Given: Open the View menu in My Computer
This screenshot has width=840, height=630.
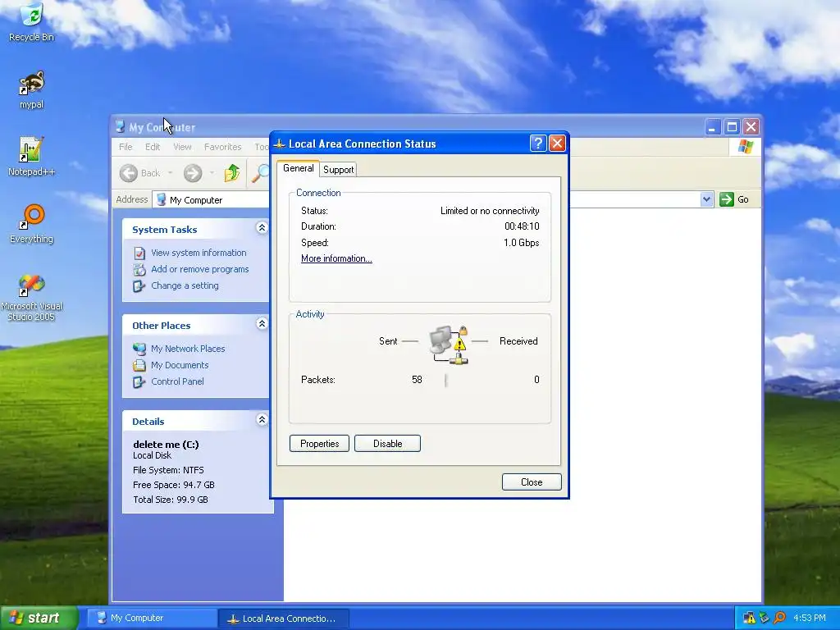Looking at the screenshot, I should coord(182,147).
